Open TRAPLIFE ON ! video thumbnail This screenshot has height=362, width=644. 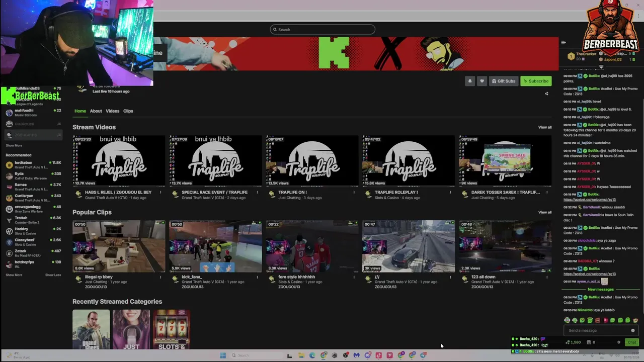pyautogui.click(x=312, y=161)
